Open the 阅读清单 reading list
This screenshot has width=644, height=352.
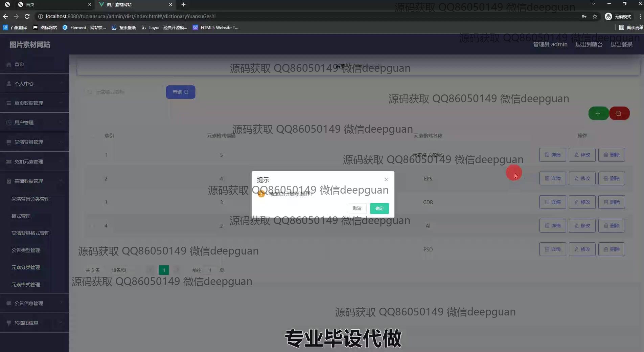[x=631, y=27]
